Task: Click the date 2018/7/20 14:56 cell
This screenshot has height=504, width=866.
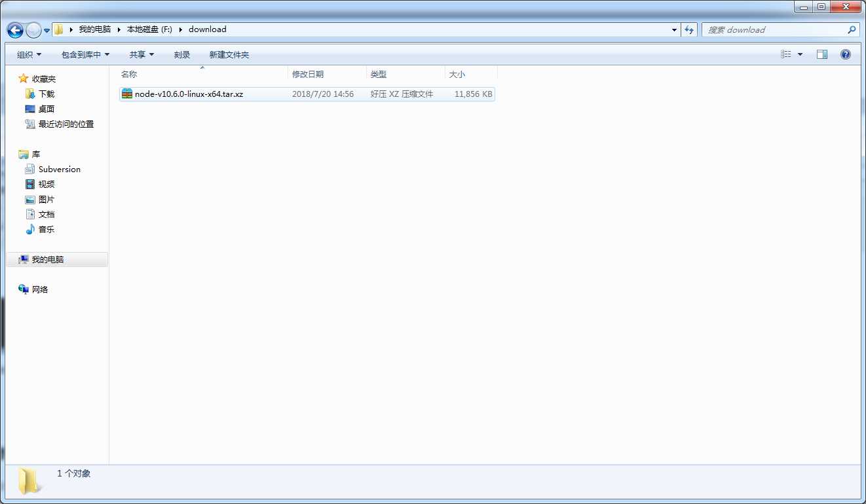Action: click(x=323, y=94)
